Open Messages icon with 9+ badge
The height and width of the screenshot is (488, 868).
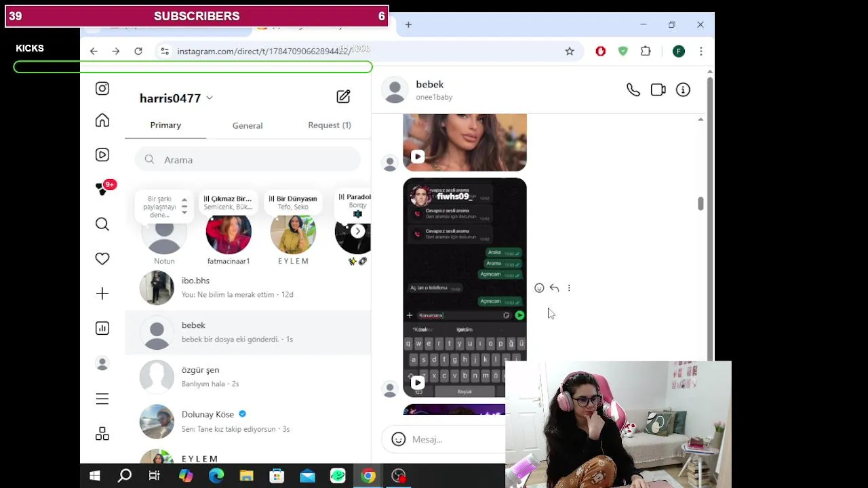click(102, 189)
